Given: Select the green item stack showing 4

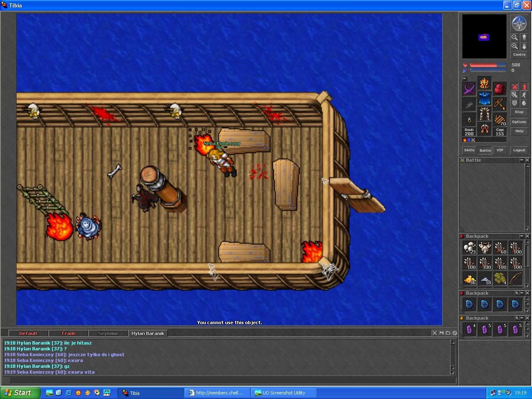Looking at the screenshot, I should tap(500, 278).
